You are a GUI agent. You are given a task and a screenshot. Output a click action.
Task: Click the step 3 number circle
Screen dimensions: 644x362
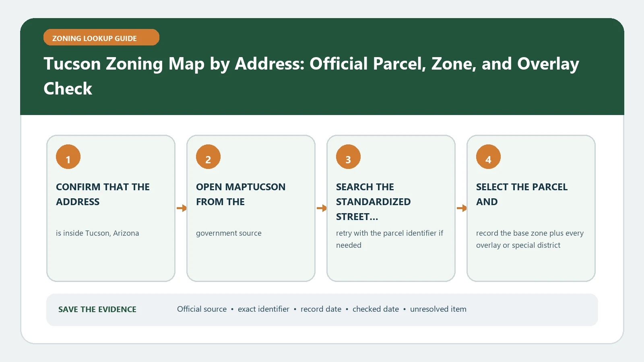pyautogui.click(x=348, y=157)
